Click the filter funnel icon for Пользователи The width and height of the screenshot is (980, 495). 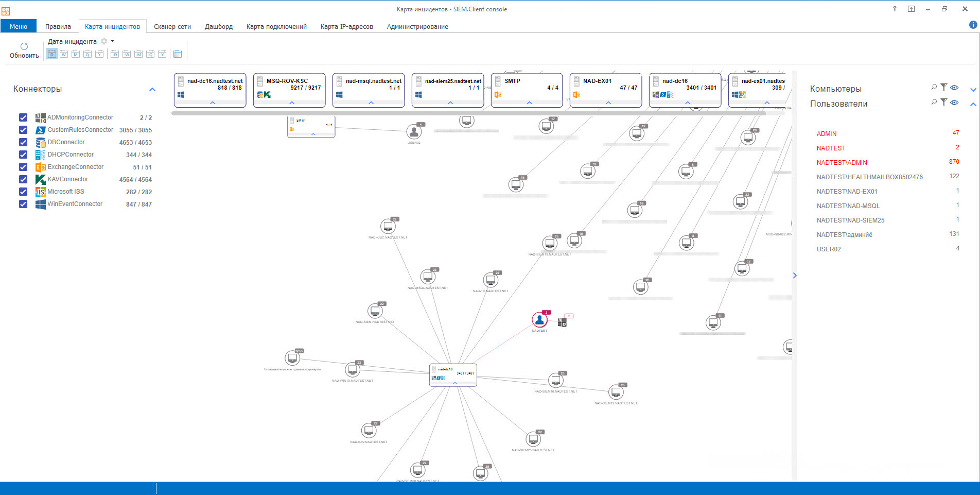point(943,102)
